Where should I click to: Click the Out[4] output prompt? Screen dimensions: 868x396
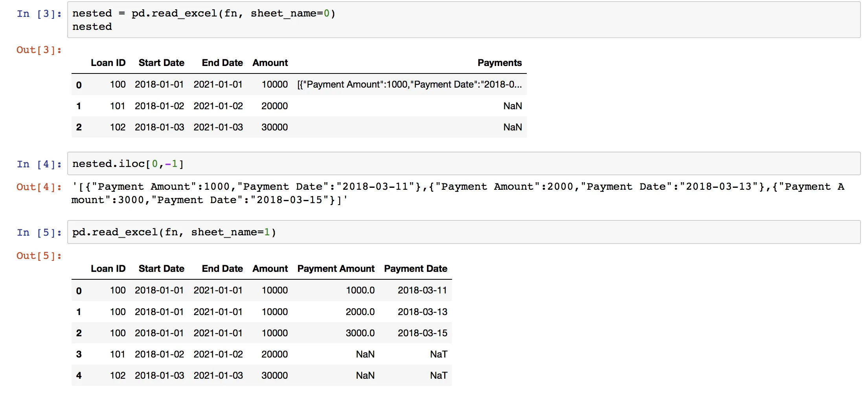[39, 187]
